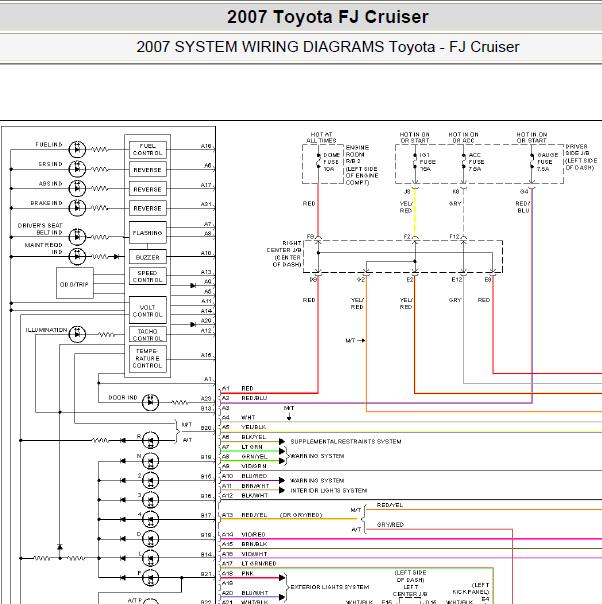Click the A2 'RED/BLU' wire label
The image size is (602, 604).
pyautogui.click(x=254, y=398)
